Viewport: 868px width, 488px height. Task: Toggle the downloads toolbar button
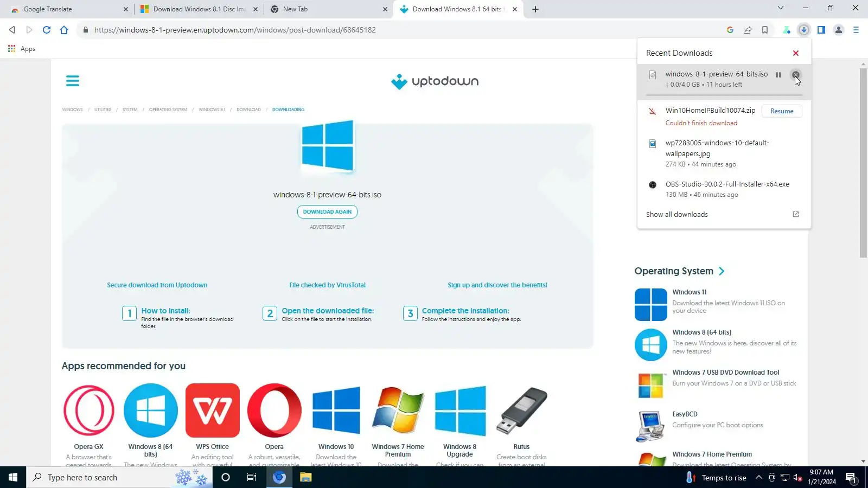click(x=804, y=30)
